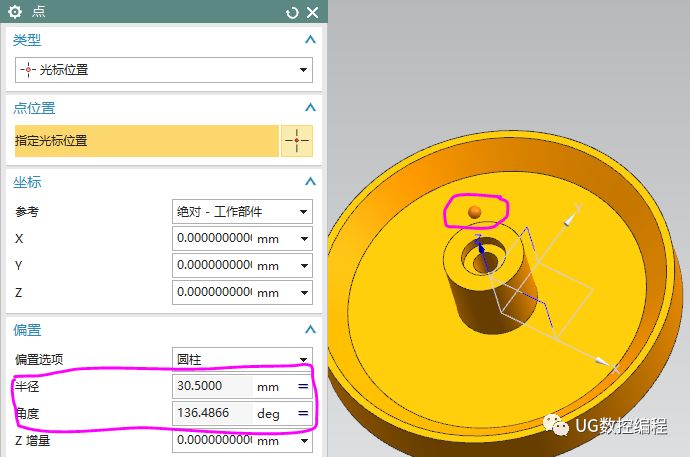690x457 pixels.
Task: Collapse the 坐标 section
Action: click(x=310, y=182)
